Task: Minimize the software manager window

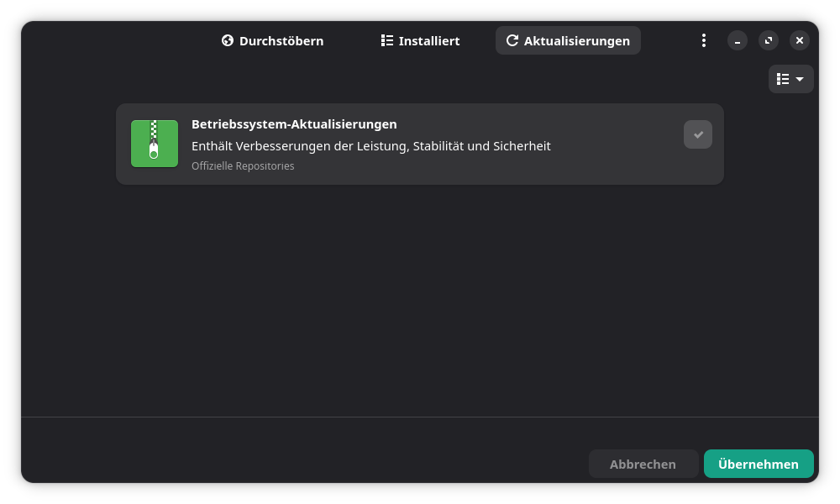Action: 738,40
